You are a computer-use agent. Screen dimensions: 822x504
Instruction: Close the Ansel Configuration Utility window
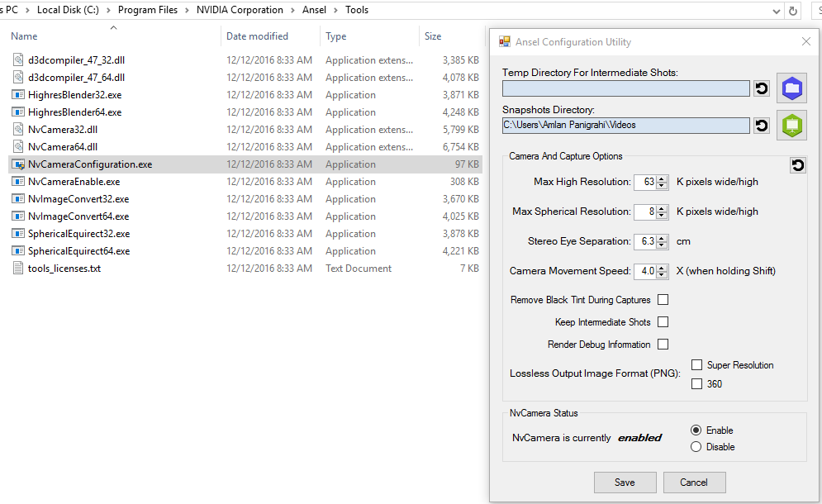click(x=806, y=41)
